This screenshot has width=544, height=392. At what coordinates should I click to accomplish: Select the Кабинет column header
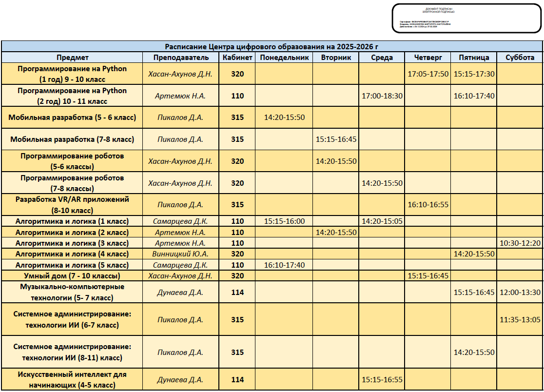coord(237,58)
